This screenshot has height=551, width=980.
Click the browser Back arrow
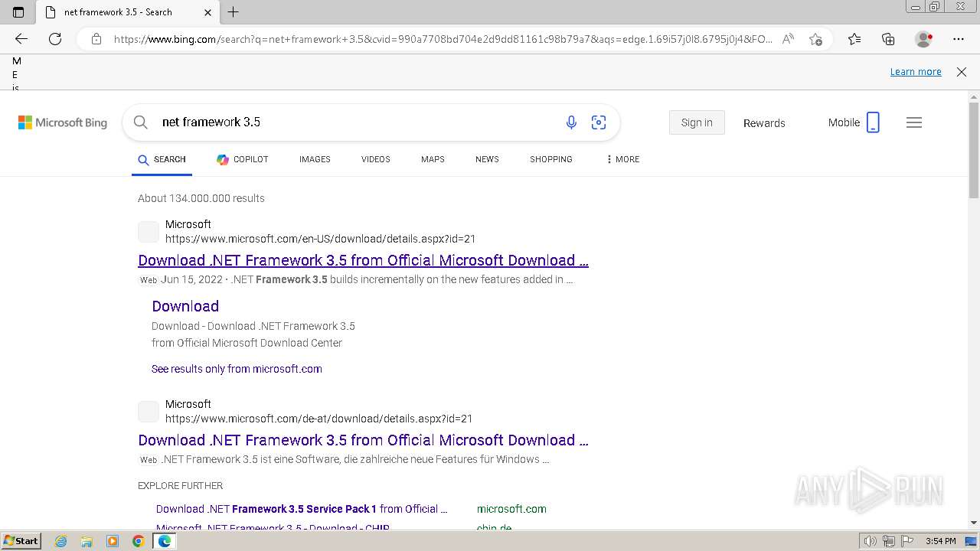pyautogui.click(x=21, y=39)
